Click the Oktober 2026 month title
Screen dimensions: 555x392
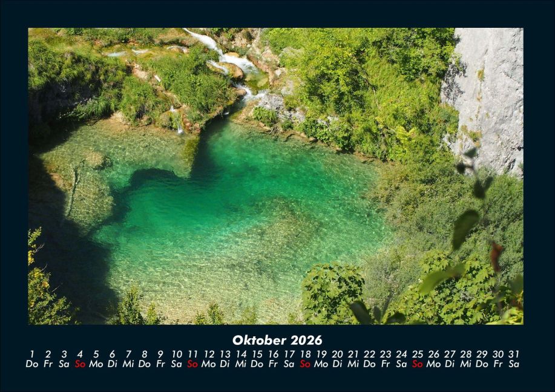click(277, 341)
